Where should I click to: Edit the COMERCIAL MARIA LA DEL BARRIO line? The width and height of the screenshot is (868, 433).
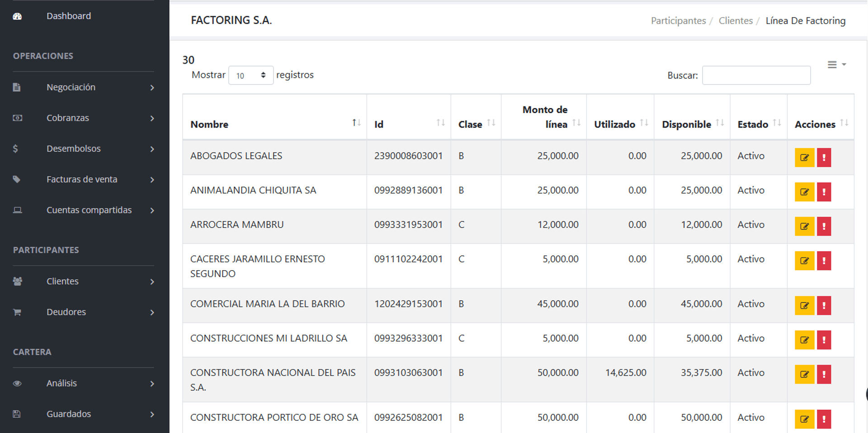[804, 305]
